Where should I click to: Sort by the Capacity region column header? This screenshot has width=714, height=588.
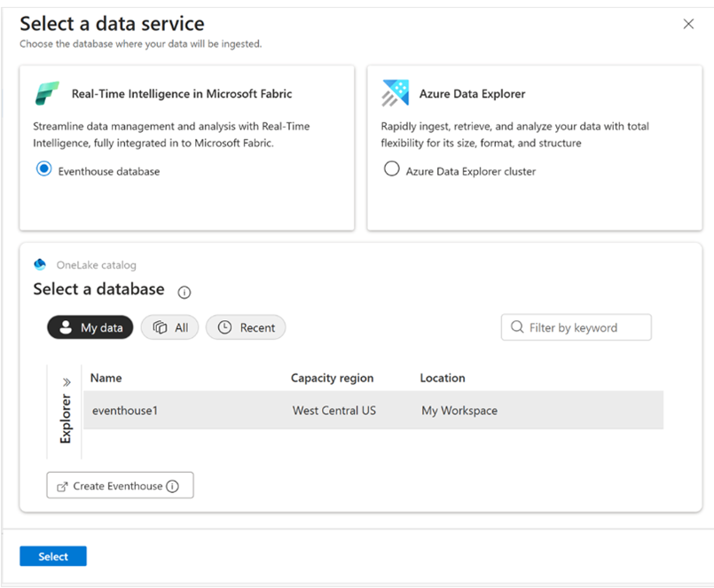pyautogui.click(x=332, y=378)
